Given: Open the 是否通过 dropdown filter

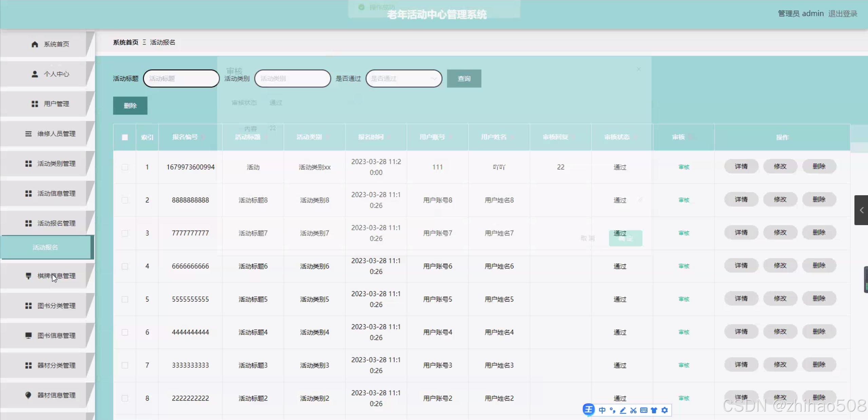Looking at the screenshot, I should 404,78.
